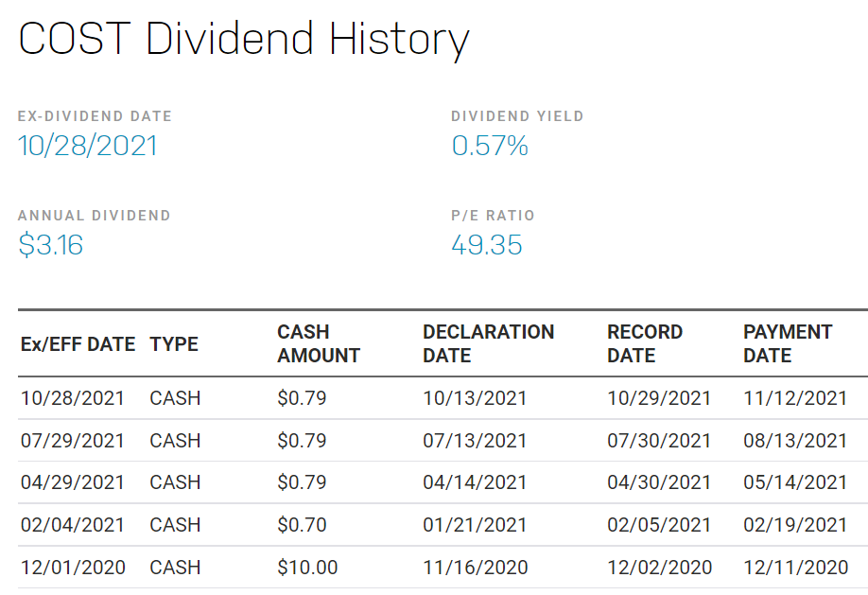Click ex date 07/29/2021
868x595 pixels.
tap(73, 441)
